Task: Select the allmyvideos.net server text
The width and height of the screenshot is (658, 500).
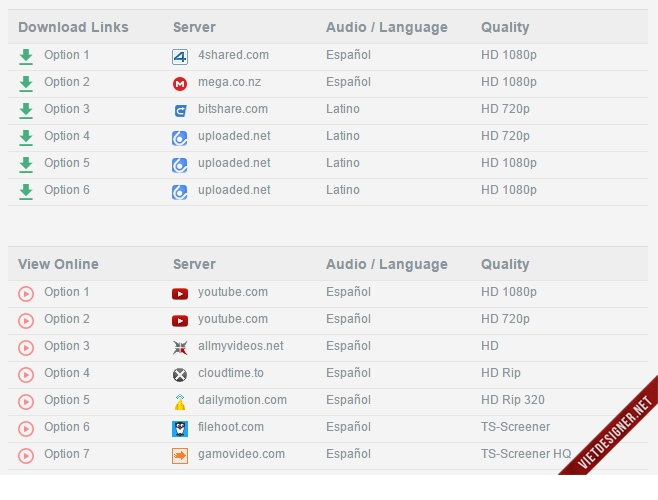Action: (241, 346)
